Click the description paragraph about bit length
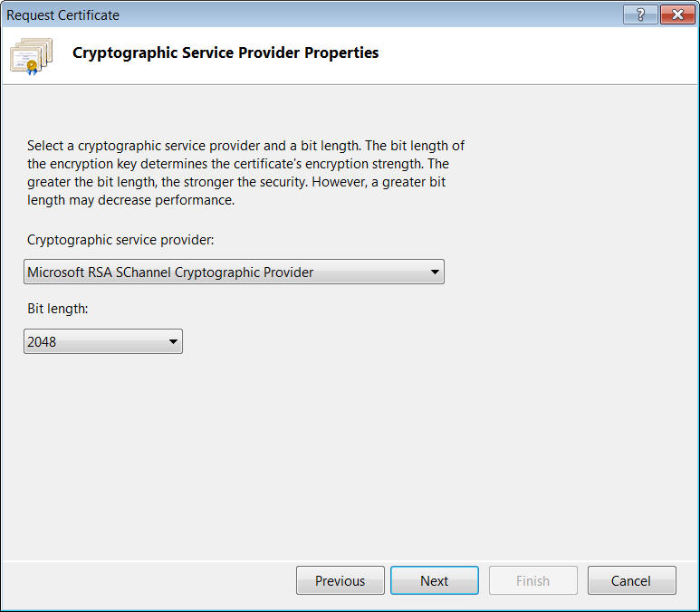This screenshot has width=700, height=612. pyautogui.click(x=245, y=173)
